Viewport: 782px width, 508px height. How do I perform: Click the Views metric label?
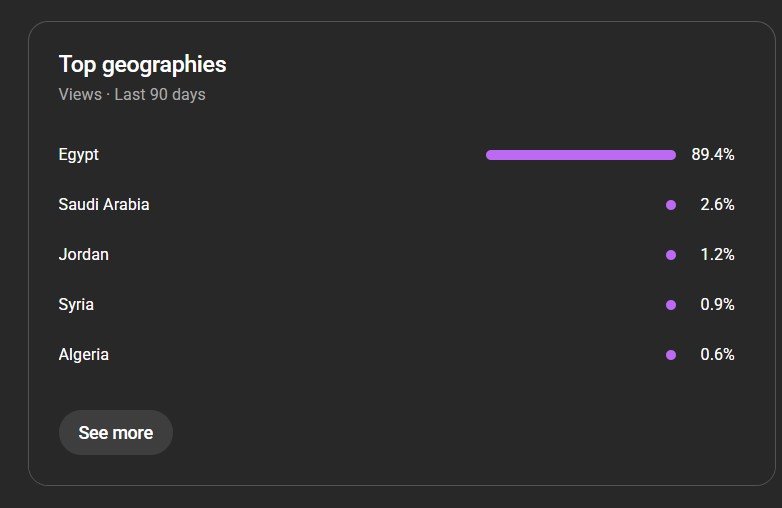(80, 95)
